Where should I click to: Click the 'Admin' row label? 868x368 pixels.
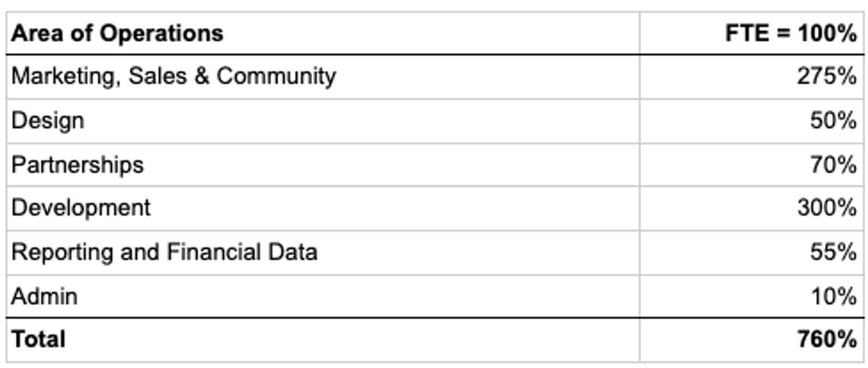(45, 296)
